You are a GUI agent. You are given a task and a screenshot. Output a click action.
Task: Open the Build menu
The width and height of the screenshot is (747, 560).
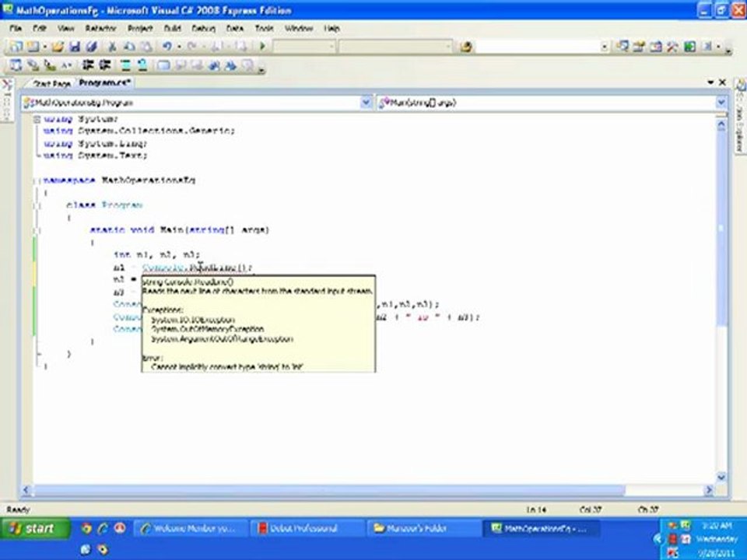173,29
